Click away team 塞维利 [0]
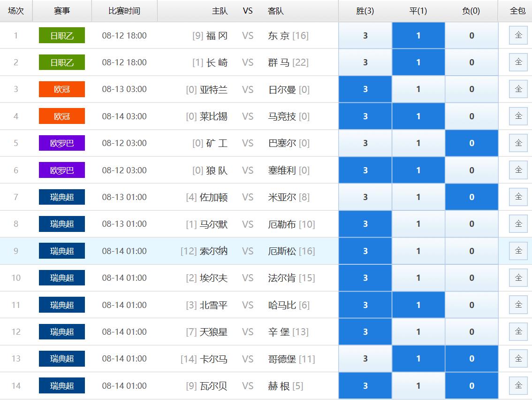This screenshot has height=400, width=532. pos(289,170)
